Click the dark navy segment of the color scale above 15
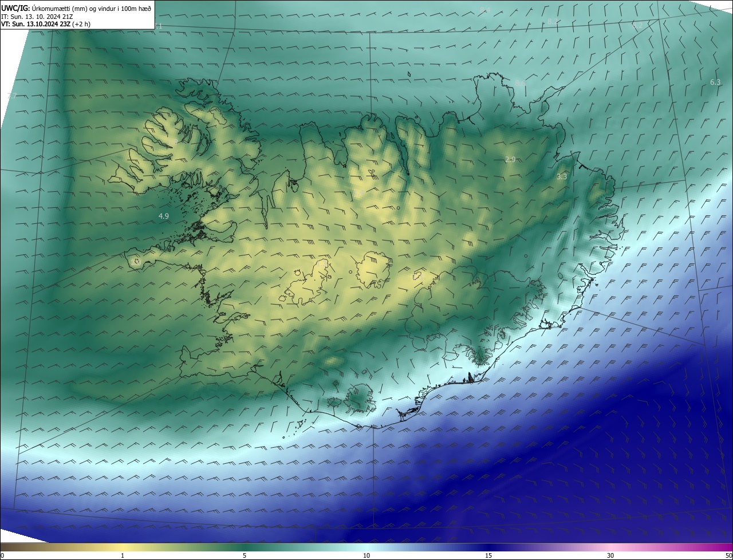 [x=488, y=547]
